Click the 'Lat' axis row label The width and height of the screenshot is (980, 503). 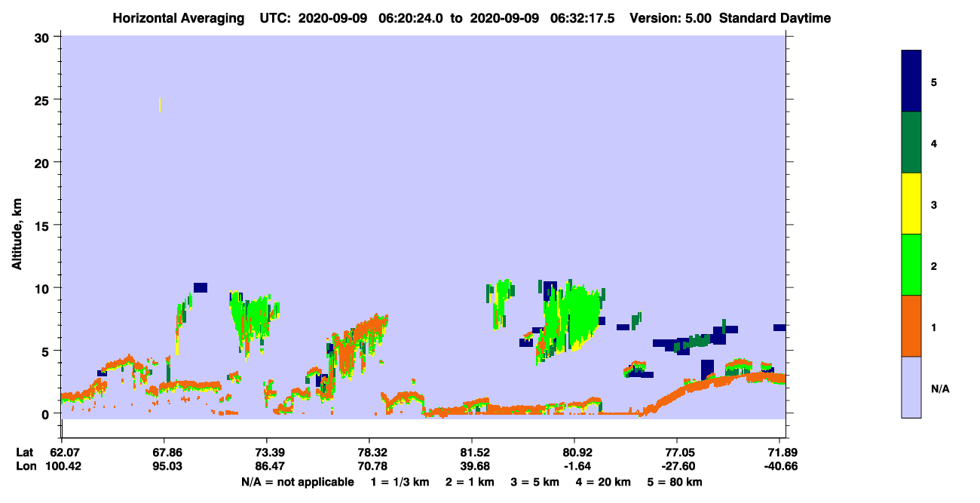tap(25, 452)
